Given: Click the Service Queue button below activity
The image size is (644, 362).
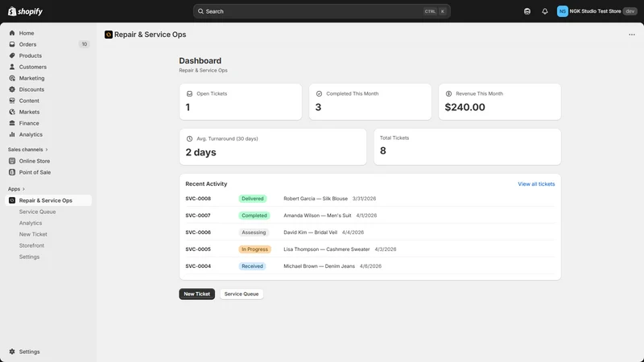Looking at the screenshot, I should click(x=242, y=294).
